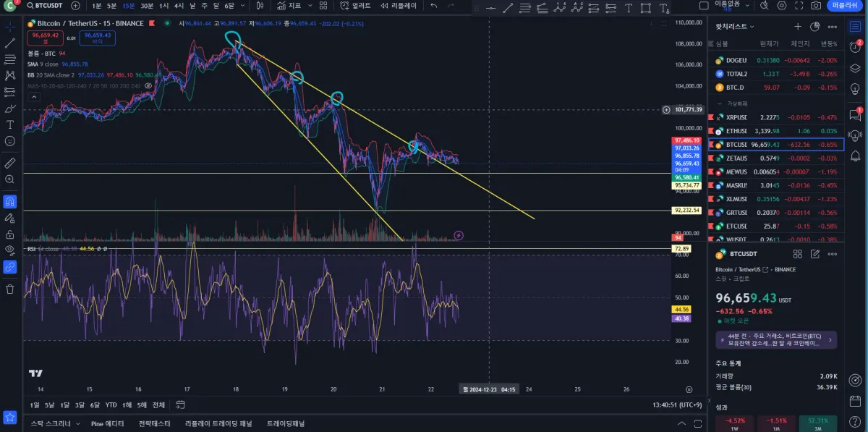The width and height of the screenshot is (868, 432).
Task: Click the undo arrow
Action: [433, 5]
